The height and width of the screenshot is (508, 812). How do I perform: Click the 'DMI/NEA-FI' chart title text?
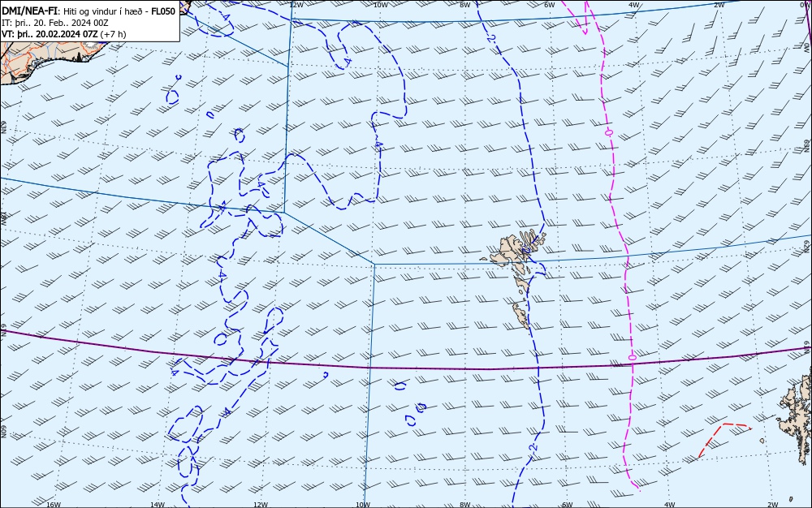point(29,11)
